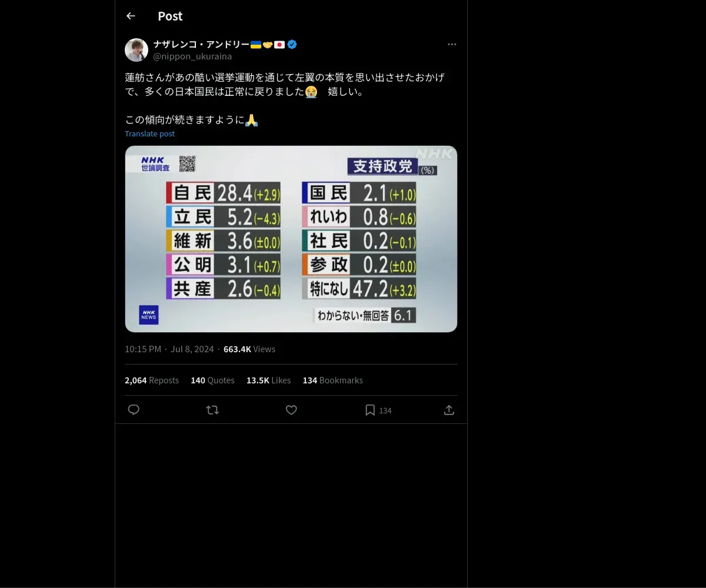This screenshot has width=706, height=588.
Task: Click the reply speech bubble icon
Action: tap(134, 410)
